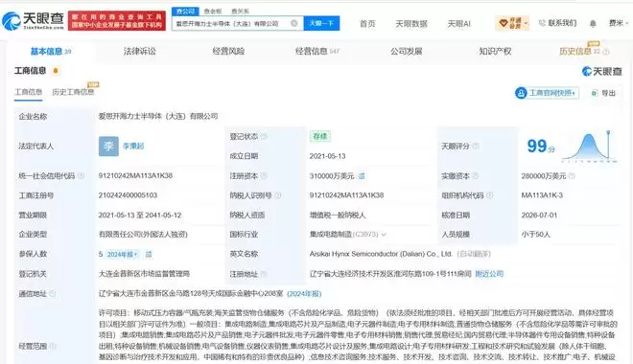This screenshot has width=633, height=364.
Task: Select the 查老板 search tab
Action: [213, 11]
